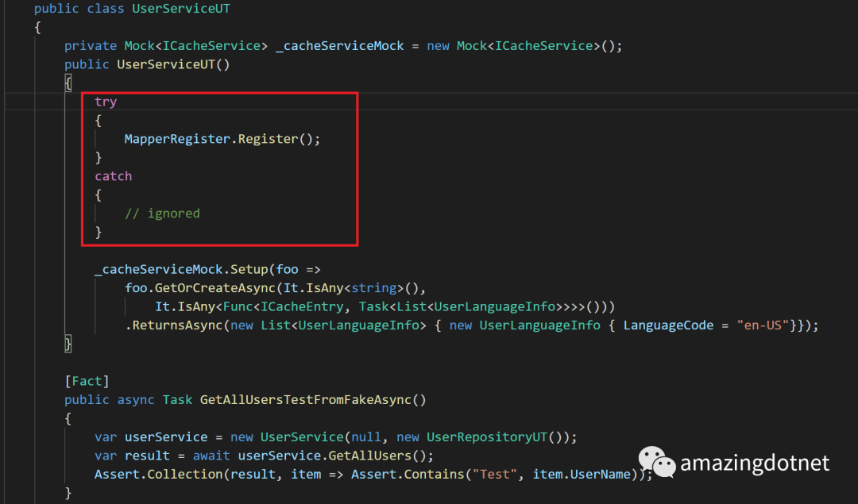Click the 'Register' method call
Screen dimensions: 858x504
coord(268,139)
